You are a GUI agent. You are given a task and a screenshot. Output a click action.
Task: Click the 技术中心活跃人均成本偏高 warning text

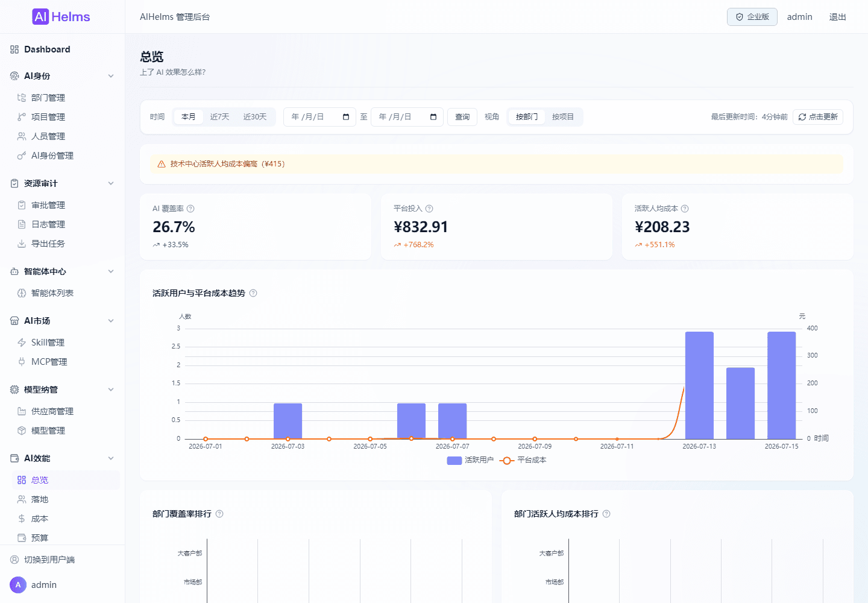click(x=227, y=164)
